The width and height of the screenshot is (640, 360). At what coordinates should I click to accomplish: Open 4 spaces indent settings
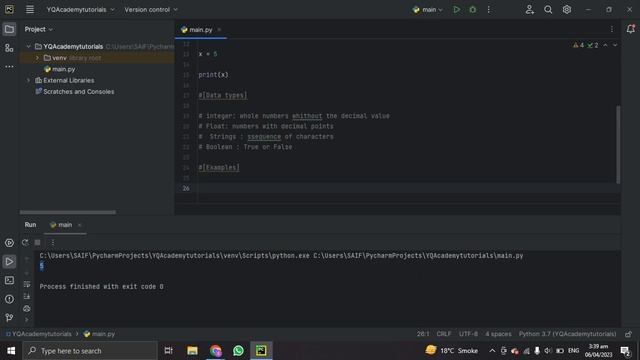click(x=498, y=334)
